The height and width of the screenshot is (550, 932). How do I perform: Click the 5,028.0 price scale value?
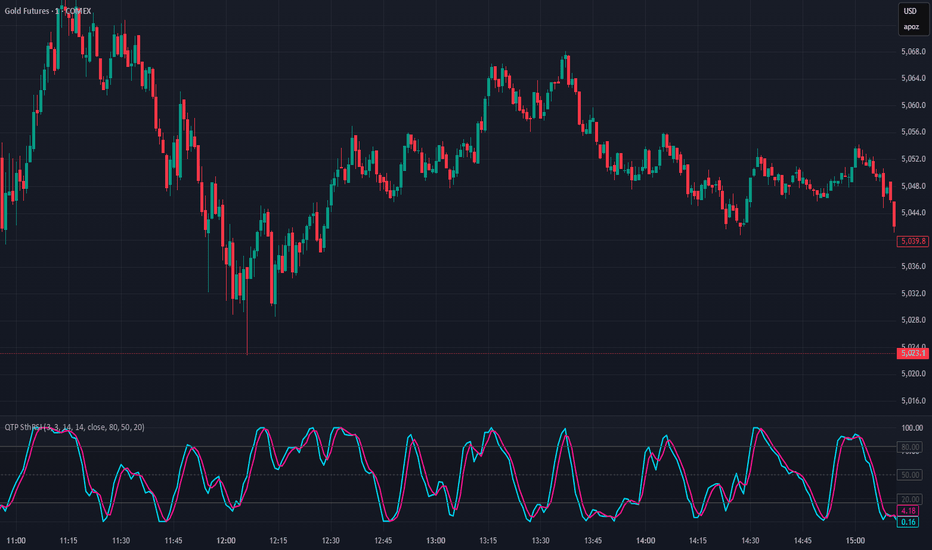(x=913, y=320)
